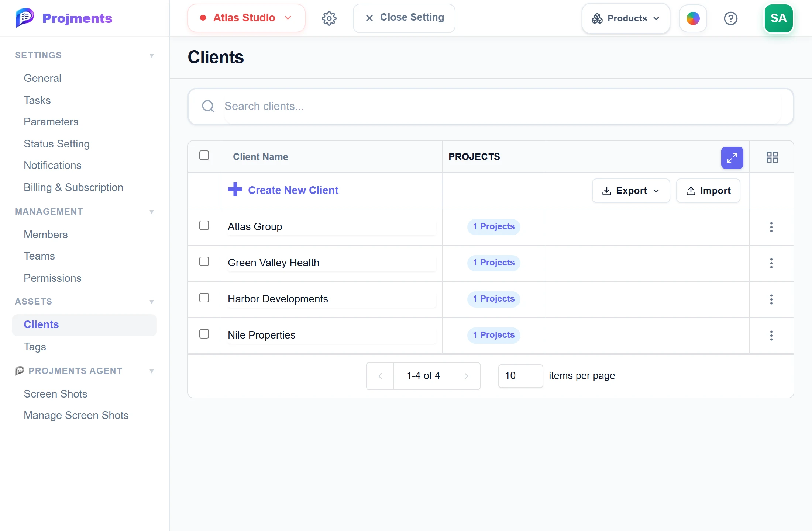812x531 pixels.
Task: Open Green Valley Health row options menu
Action: [771, 263]
